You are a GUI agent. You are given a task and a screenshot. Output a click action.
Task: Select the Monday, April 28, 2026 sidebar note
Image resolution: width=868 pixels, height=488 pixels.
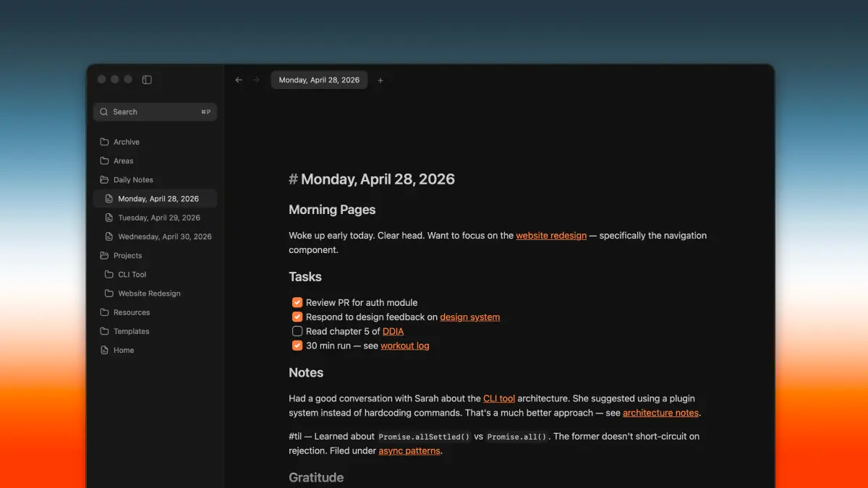[155, 199]
